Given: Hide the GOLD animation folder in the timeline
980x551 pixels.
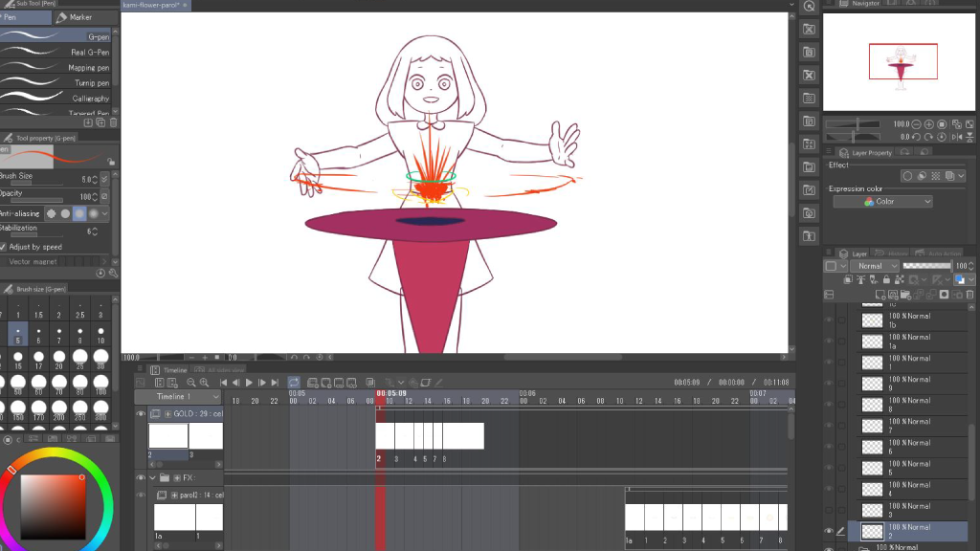Looking at the screenshot, I should click(141, 414).
